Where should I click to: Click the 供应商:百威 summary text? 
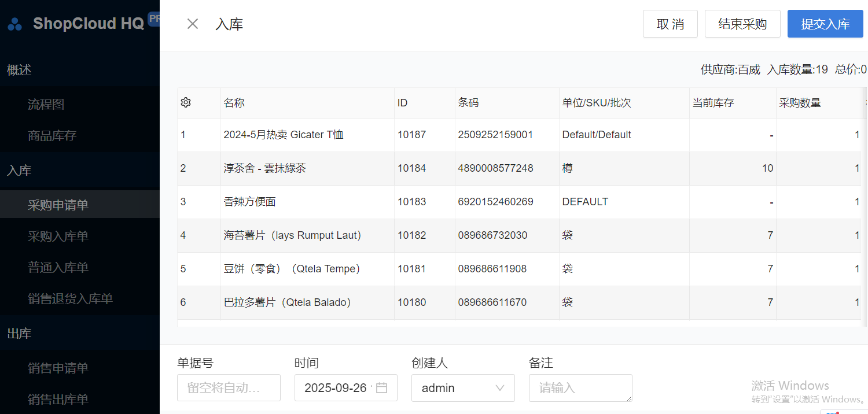coord(730,70)
